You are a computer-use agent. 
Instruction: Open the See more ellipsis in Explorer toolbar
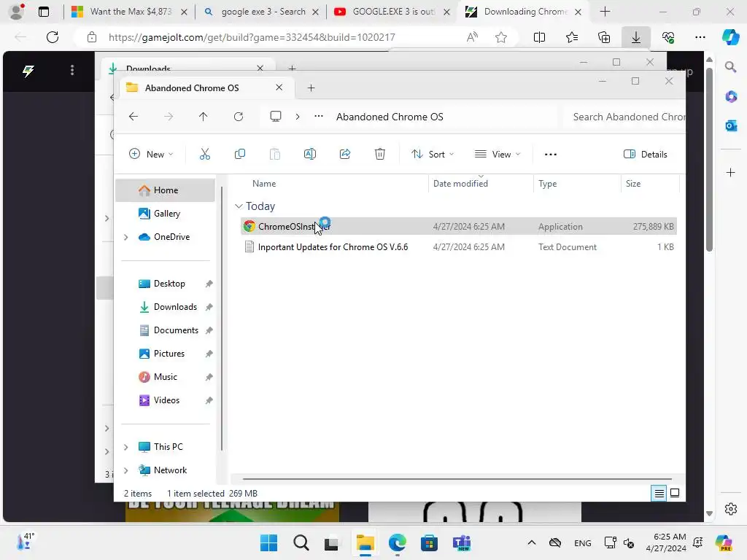pos(550,155)
